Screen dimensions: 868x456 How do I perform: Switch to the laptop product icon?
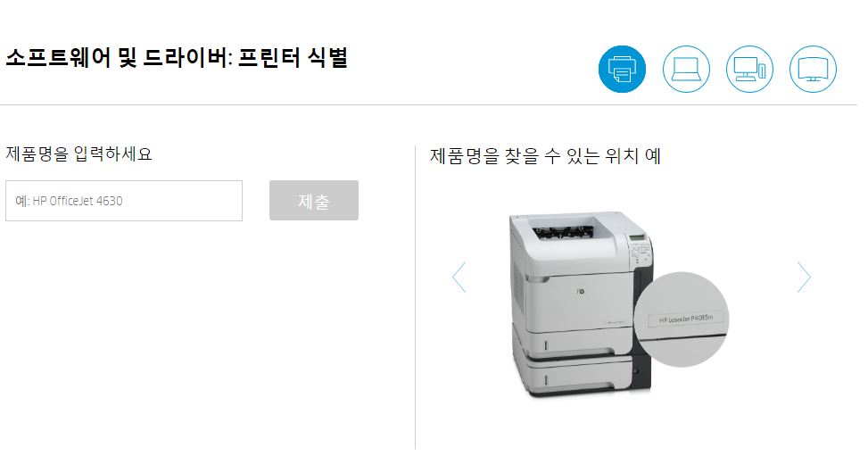click(x=686, y=69)
